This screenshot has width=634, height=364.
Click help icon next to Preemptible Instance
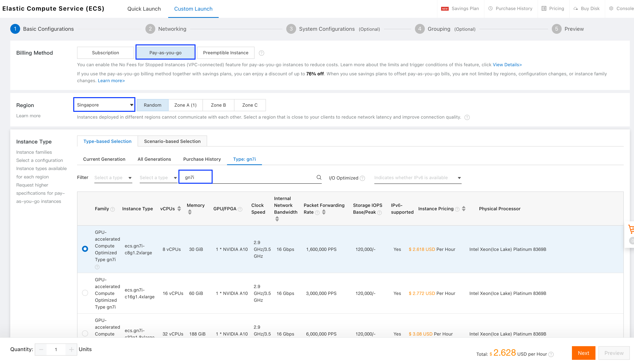pyautogui.click(x=261, y=53)
